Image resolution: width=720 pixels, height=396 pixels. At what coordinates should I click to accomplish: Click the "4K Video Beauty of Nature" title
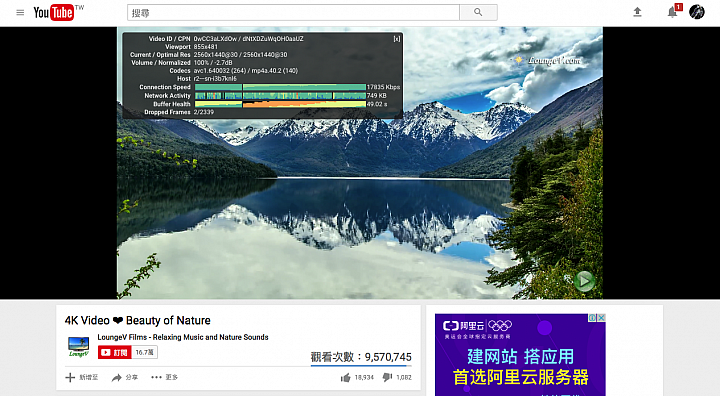(137, 320)
